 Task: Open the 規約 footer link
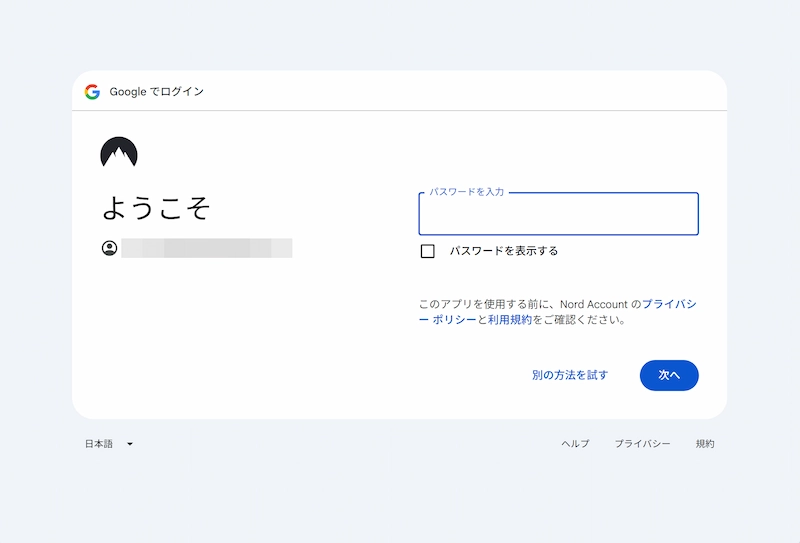705,444
